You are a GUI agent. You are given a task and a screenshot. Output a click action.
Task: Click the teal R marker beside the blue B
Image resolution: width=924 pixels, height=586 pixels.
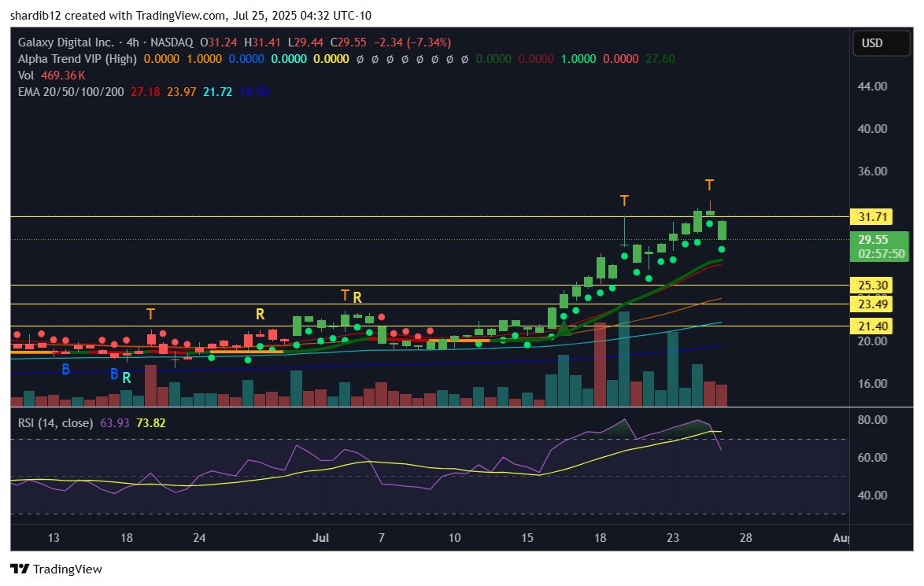(x=127, y=378)
